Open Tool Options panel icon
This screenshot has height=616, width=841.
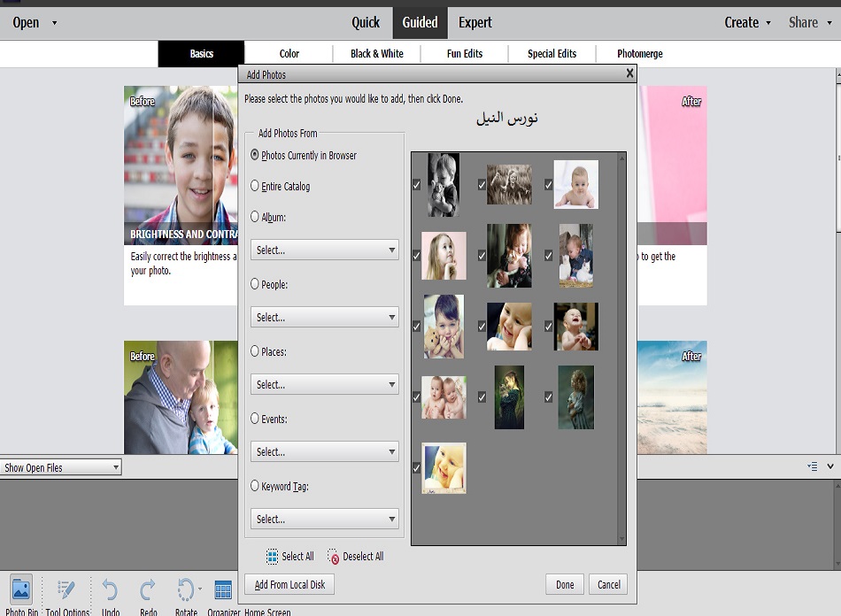66,589
